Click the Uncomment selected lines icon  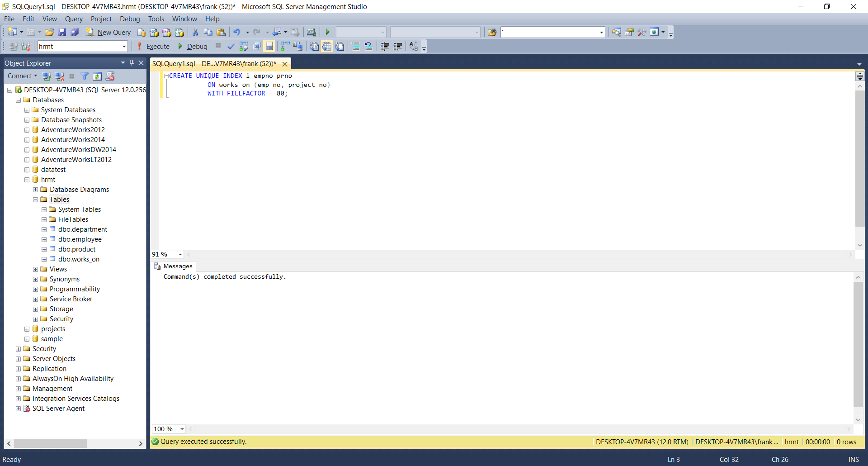[368, 46]
